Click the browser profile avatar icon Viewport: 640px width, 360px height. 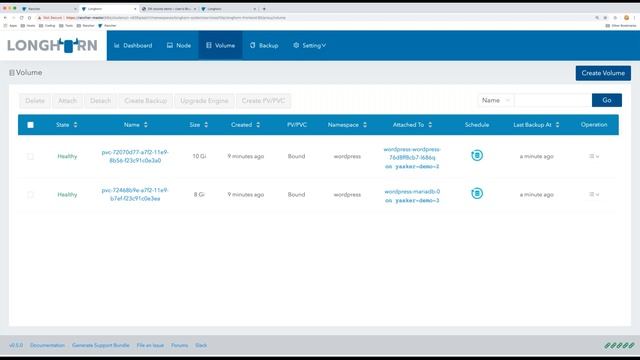click(x=627, y=18)
